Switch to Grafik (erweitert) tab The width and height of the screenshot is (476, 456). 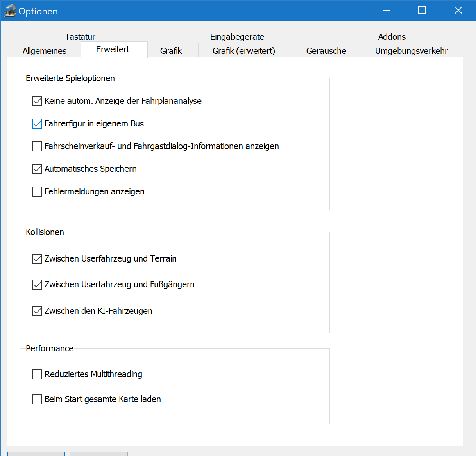tap(244, 51)
